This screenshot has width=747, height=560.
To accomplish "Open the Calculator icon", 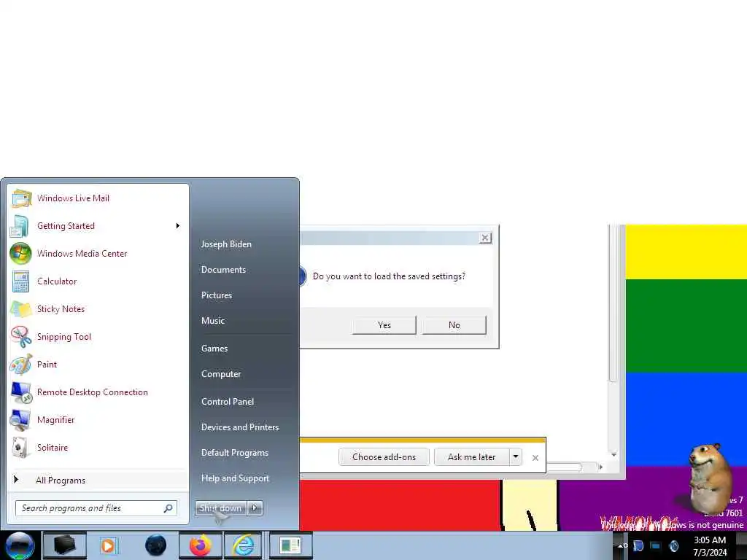I will (x=20, y=281).
